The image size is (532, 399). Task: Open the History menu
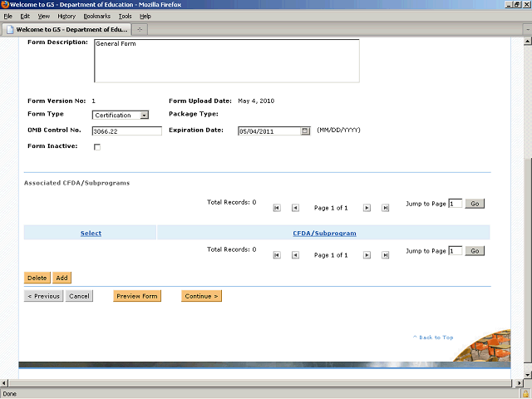click(x=66, y=17)
